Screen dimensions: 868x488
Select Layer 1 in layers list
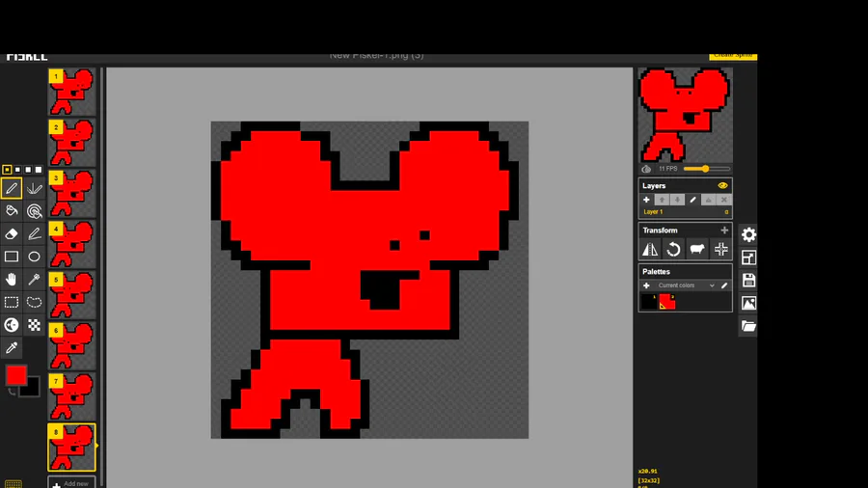click(686, 212)
